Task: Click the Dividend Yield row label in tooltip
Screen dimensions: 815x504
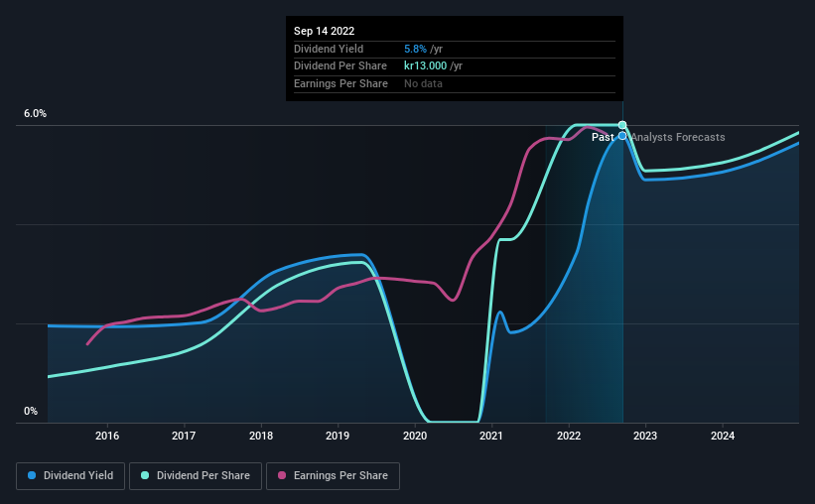Action: [329, 49]
